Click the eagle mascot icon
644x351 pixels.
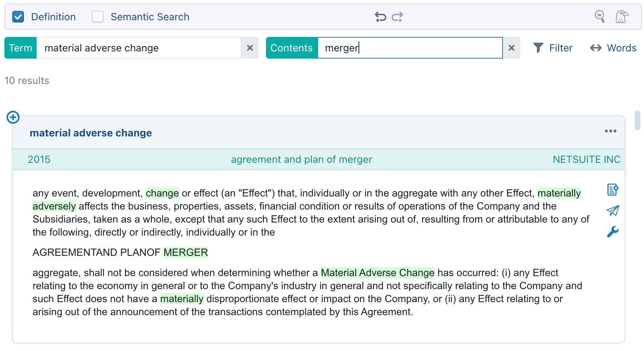tap(622, 17)
